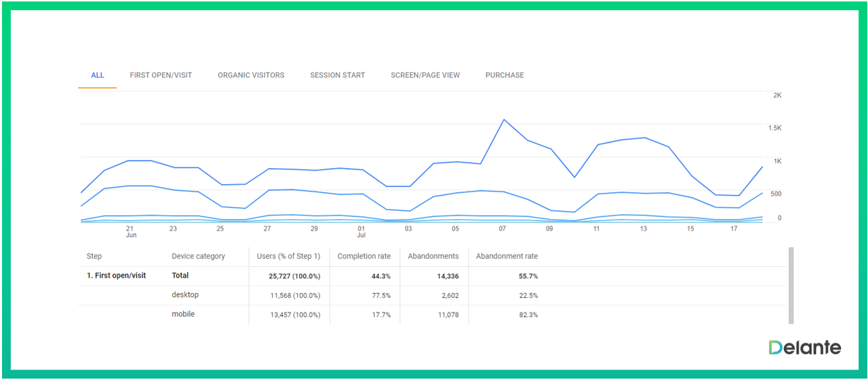Click the Users (% of Step 1) header

pyautogui.click(x=289, y=256)
